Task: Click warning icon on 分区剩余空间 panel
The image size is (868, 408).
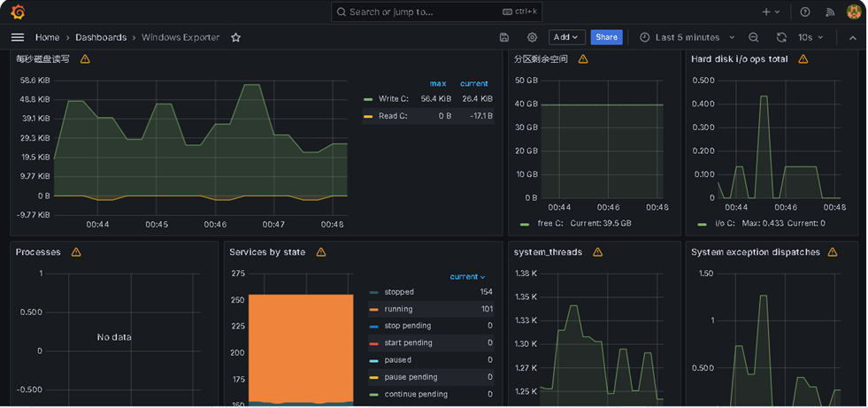Action: click(x=583, y=58)
